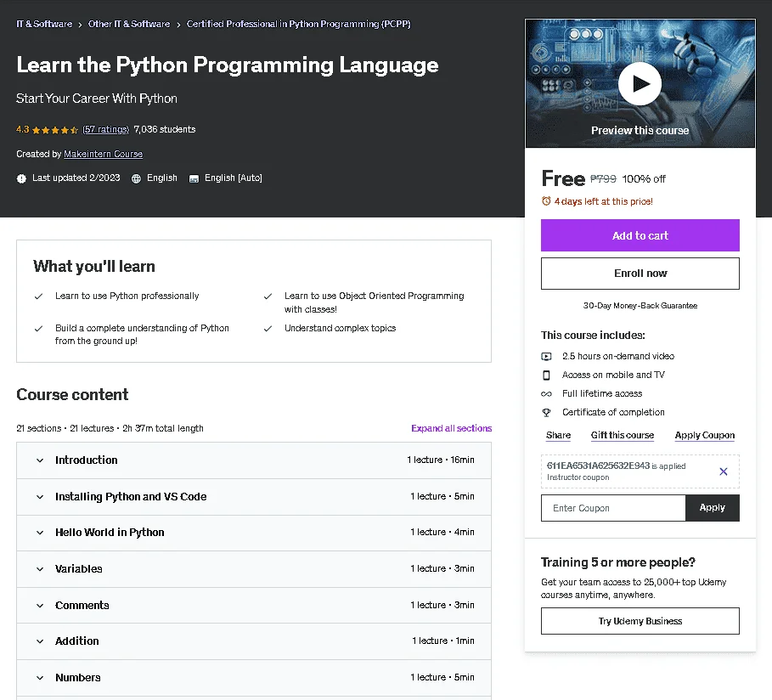The width and height of the screenshot is (772, 700).
Task: Expand the Comments section
Action: click(x=254, y=606)
